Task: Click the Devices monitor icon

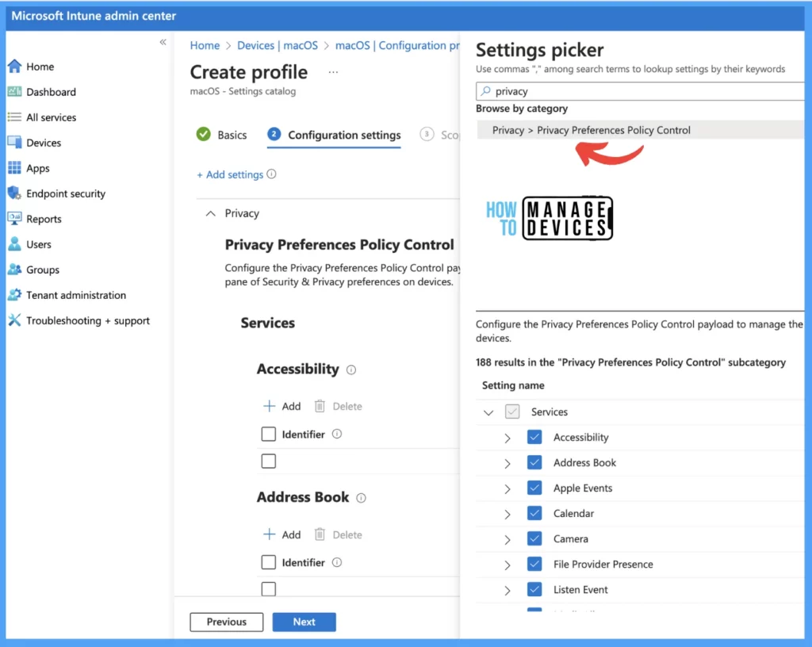Action: click(x=14, y=143)
